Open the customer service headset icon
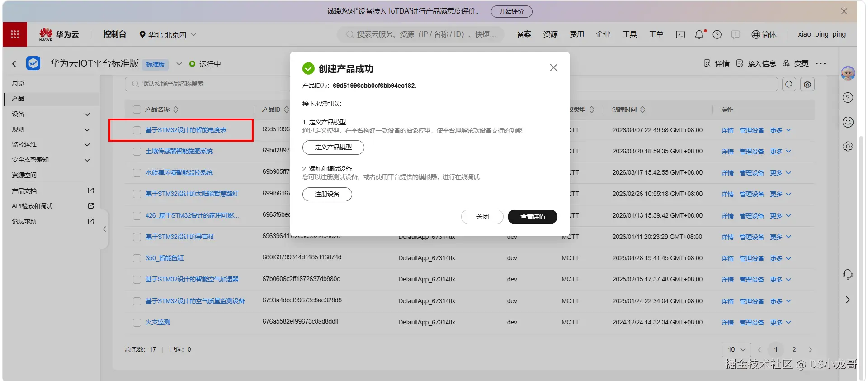The height and width of the screenshot is (381, 868). pyautogui.click(x=848, y=275)
